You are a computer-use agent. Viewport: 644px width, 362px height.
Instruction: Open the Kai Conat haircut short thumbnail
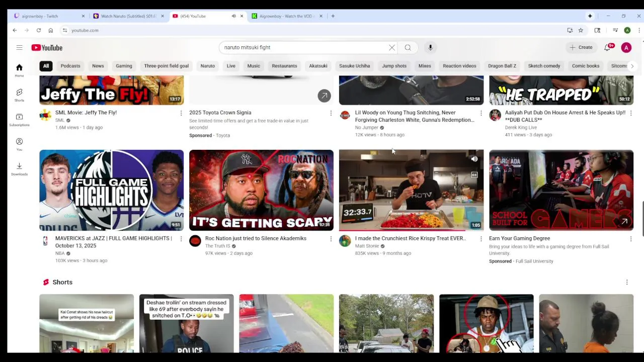87,323
